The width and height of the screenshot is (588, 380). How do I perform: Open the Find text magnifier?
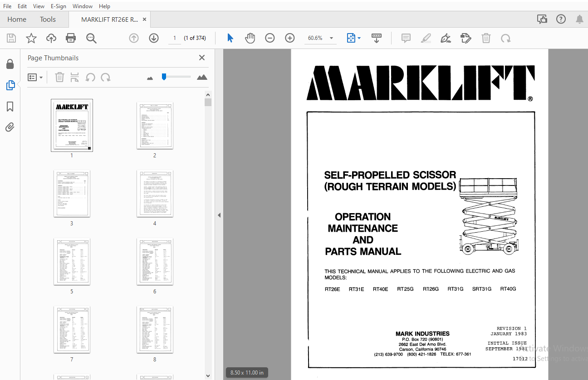pos(91,38)
